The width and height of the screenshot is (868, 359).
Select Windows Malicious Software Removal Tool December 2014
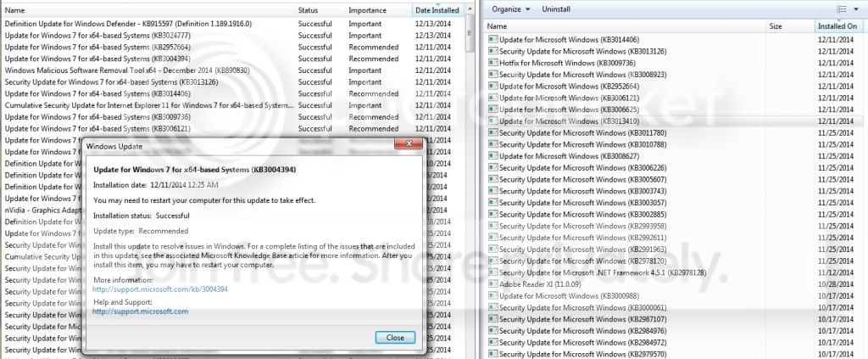click(232, 70)
